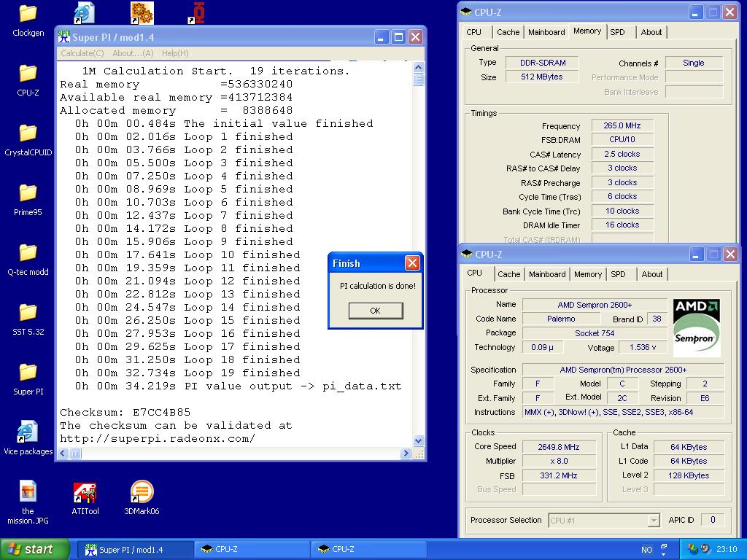Click the Checksum: E7CC4B85 line
747x560 pixels.
pos(125,412)
